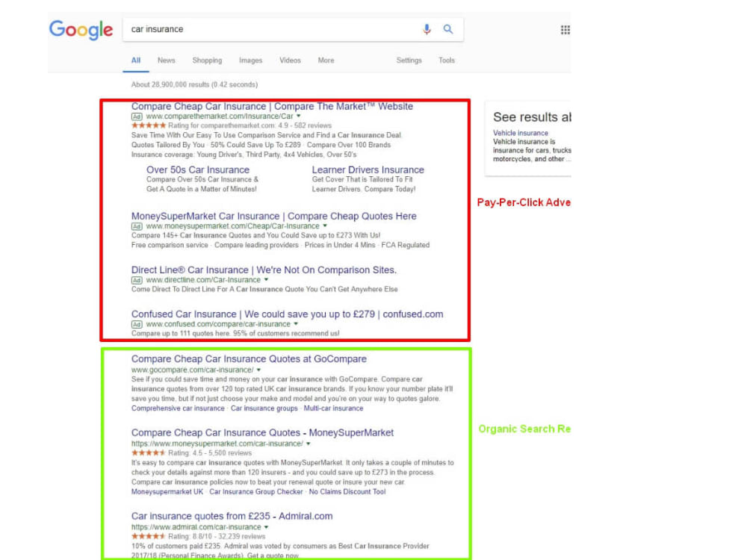Open Compare The Market ad headline
This screenshot has height=560, width=747.
pyautogui.click(x=272, y=106)
